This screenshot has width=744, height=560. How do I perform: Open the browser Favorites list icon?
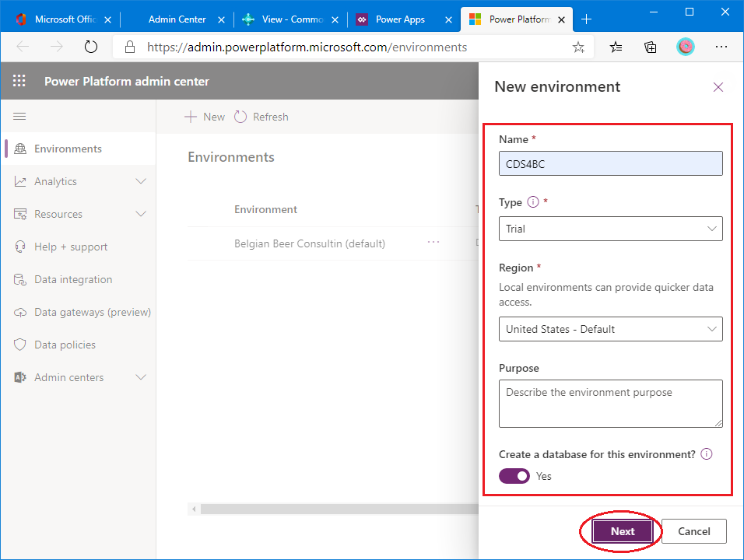pyautogui.click(x=616, y=47)
